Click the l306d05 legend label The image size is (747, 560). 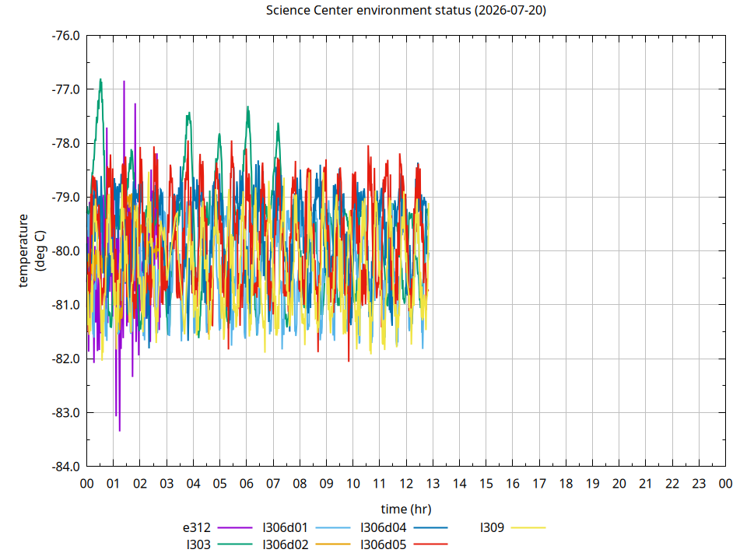coord(384,544)
